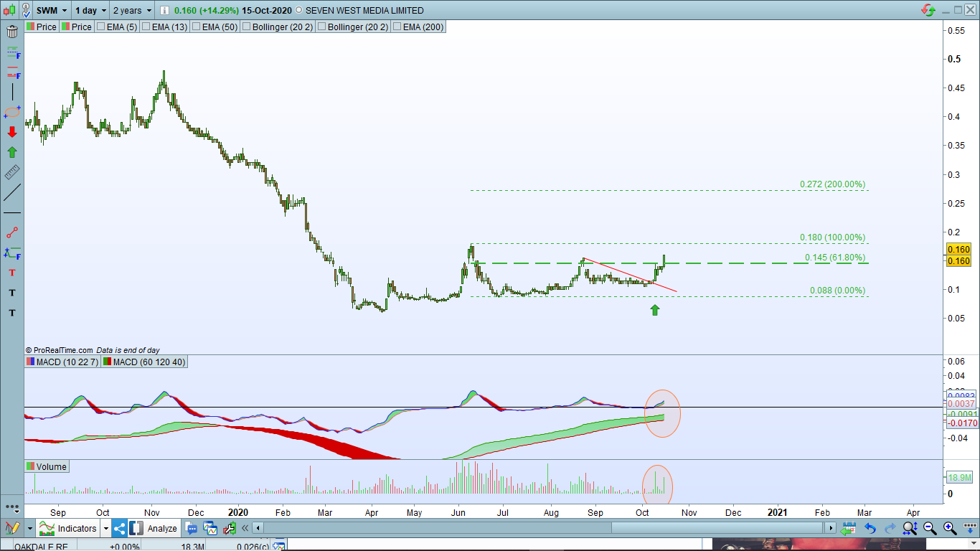The image size is (980, 551).
Task: Select the horizontal line tool
Action: 12,213
